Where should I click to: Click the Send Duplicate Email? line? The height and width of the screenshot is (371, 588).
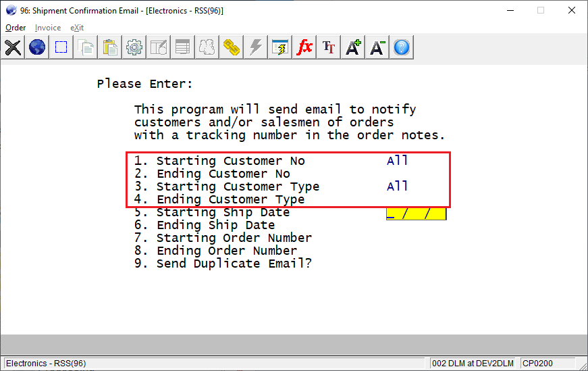223,264
